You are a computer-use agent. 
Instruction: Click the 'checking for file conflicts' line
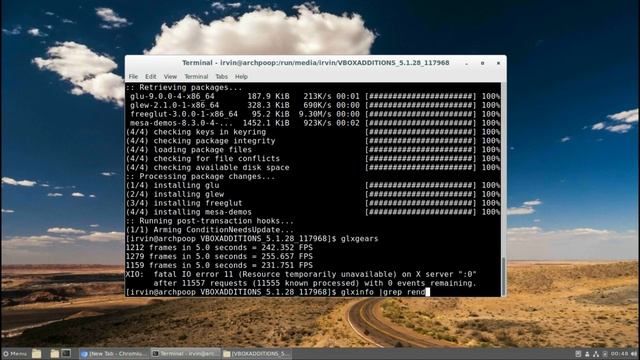(x=313, y=159)
